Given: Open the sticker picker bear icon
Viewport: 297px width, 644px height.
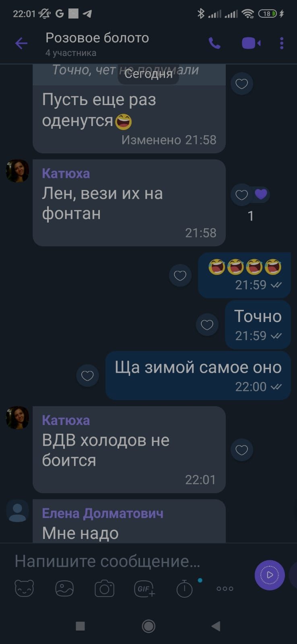Looking at the screenshot, I should (24, 588).
